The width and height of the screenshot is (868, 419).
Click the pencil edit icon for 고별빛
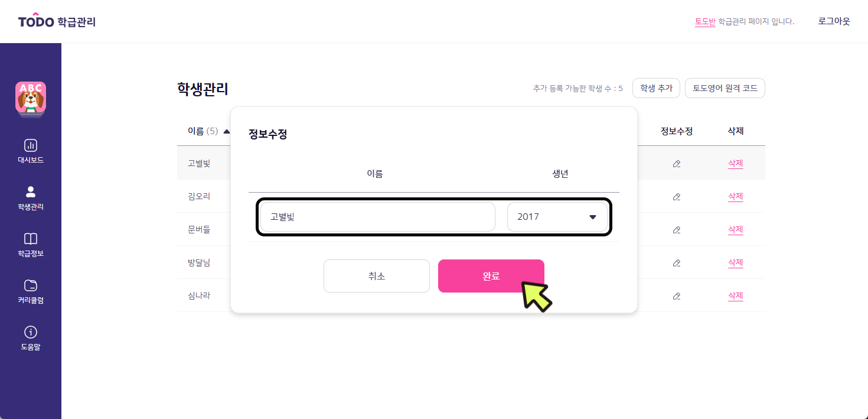click(677, 164)
